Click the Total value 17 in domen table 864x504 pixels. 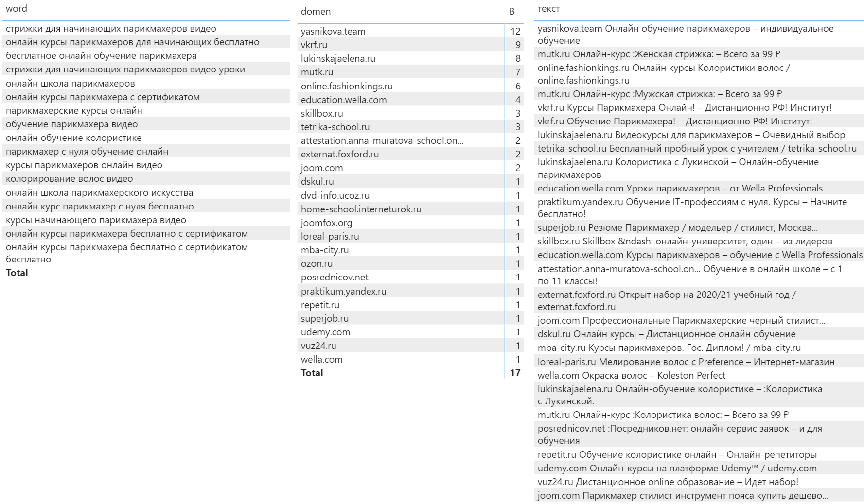(x=515, y=373)
